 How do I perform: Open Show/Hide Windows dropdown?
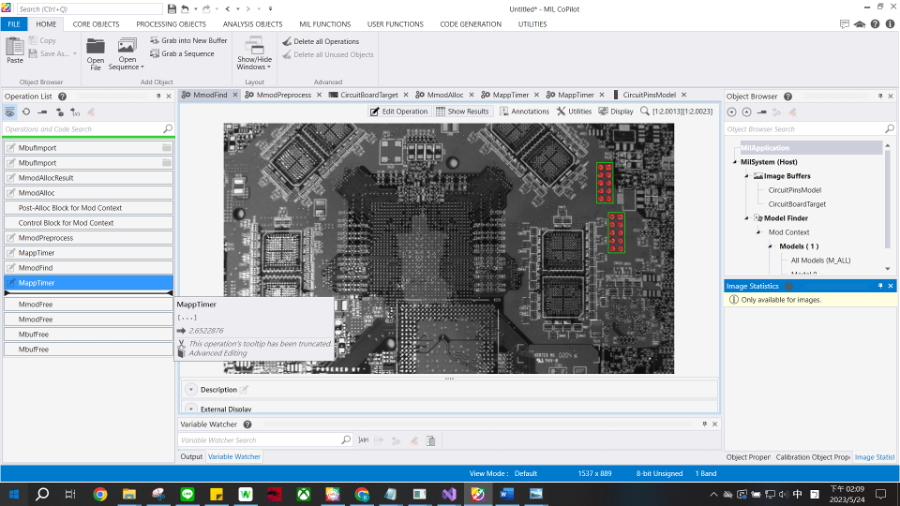[x=254, y=53]
